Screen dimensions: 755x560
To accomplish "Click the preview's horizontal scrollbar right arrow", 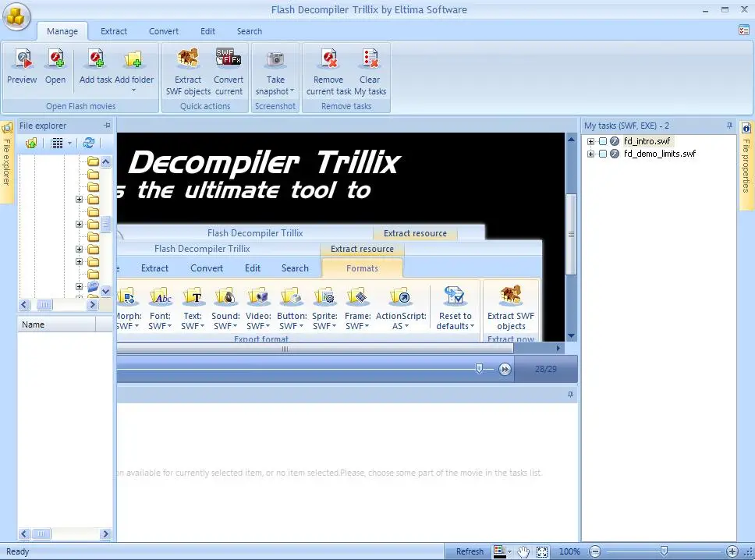I will coord(558,348).
